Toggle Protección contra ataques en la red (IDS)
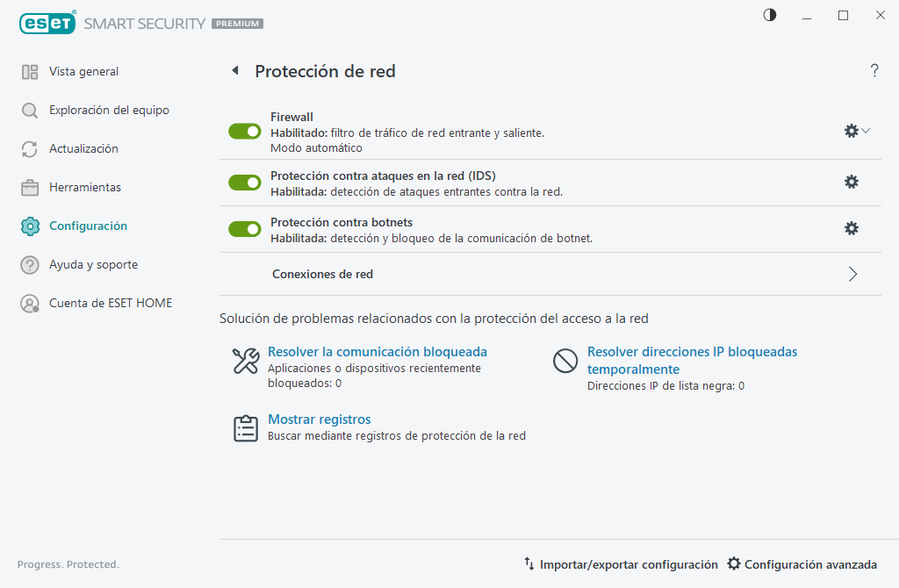Screen dimensions: 899x588 click(x=244, y=182)
